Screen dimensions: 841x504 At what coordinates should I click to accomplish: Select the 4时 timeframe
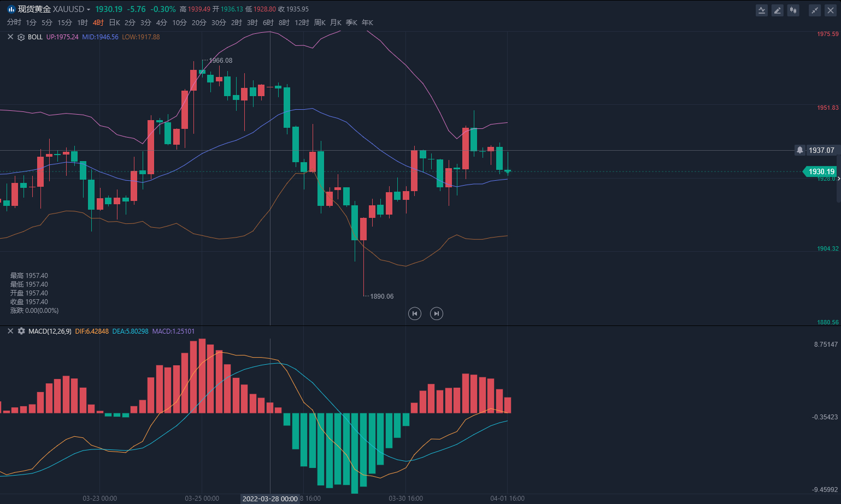point(98,22)
